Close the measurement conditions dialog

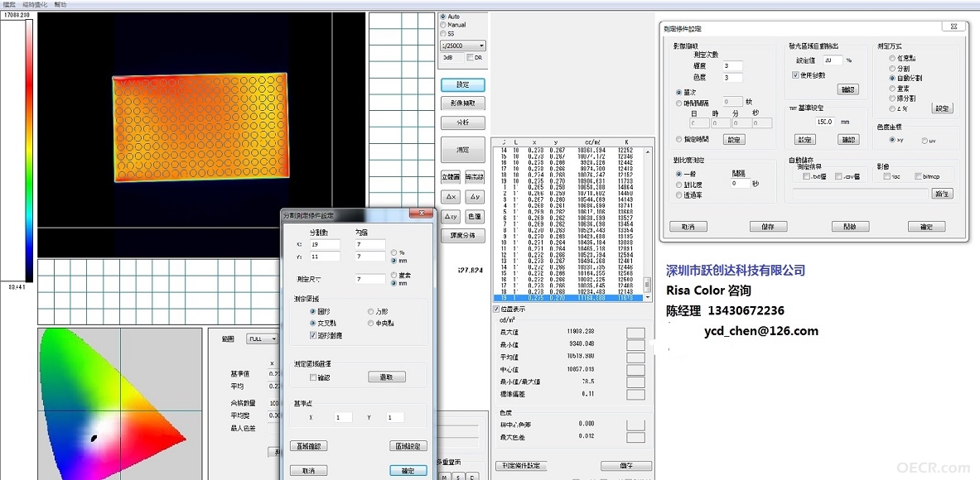point(953,26)
